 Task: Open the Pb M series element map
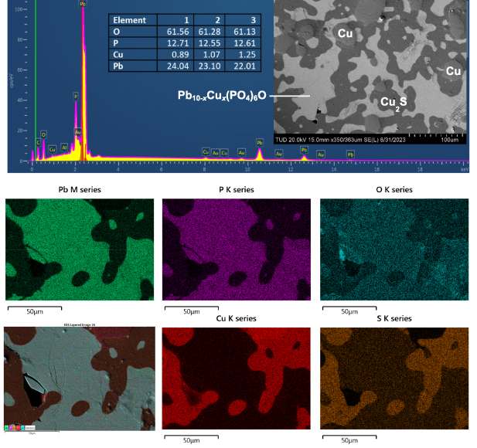[x=80, y=249]
